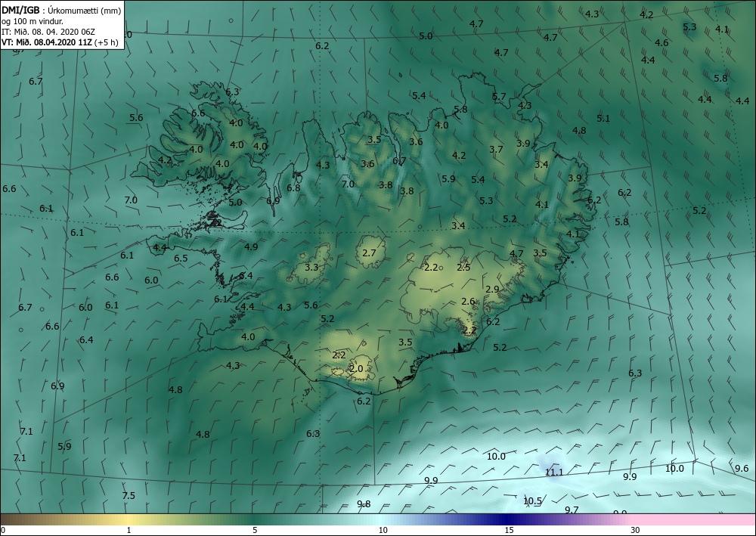Click the 2.9 value on eastern Vatnajökull
756x536 pixels.
coord(492,290)
